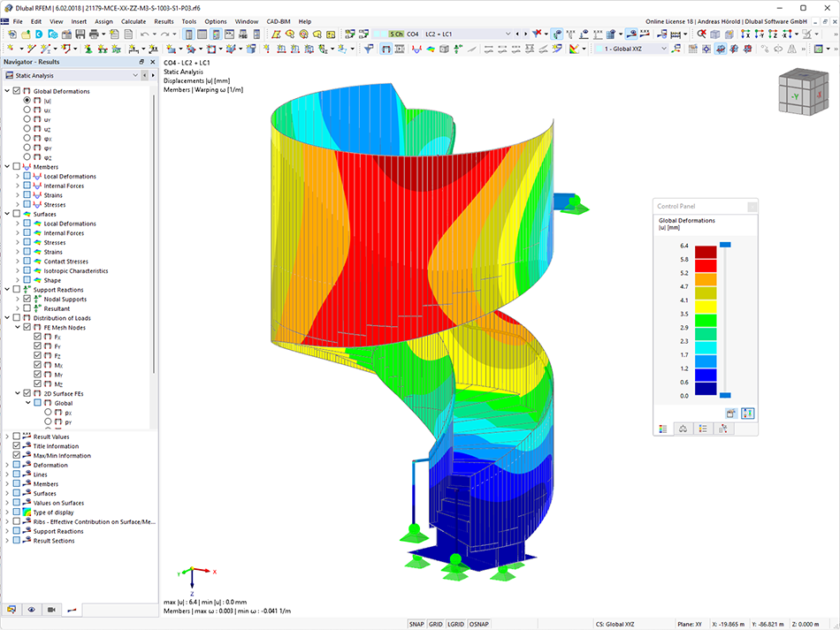This screenshot has width=840, height=630.
Task: Click the Print icon in the toolbar
Action: click(x=94, y=34)
